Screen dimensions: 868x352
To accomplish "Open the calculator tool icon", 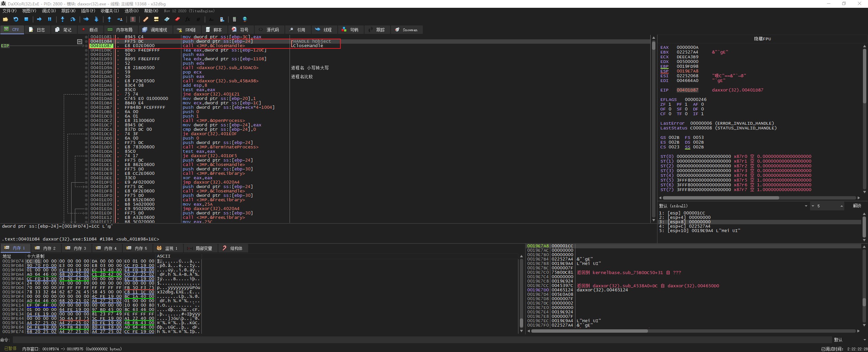I will [x=234, y=19].
